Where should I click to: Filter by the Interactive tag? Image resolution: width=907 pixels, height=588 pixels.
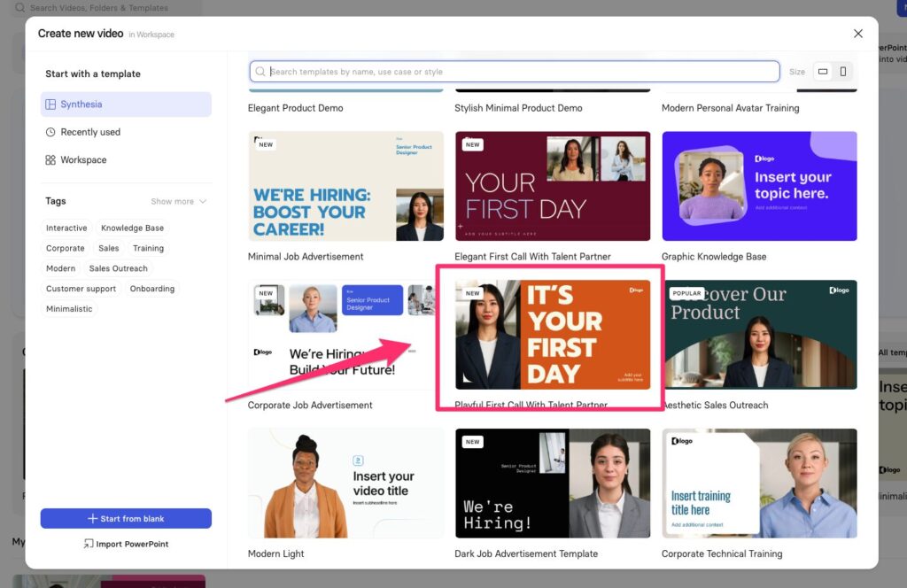click(66, 228)
